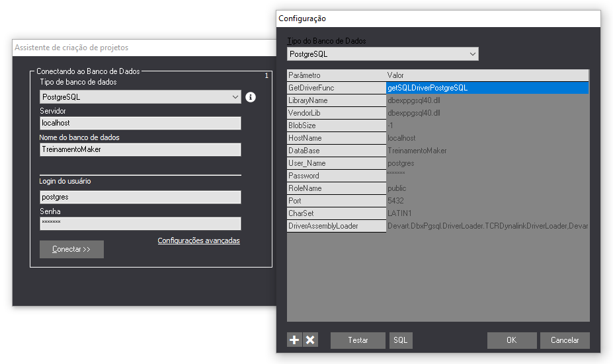Image resolution: width=613 pixels, height=364 pixels.
Task: Confirm configuration with OK button
Action: (x=511, y=340)
